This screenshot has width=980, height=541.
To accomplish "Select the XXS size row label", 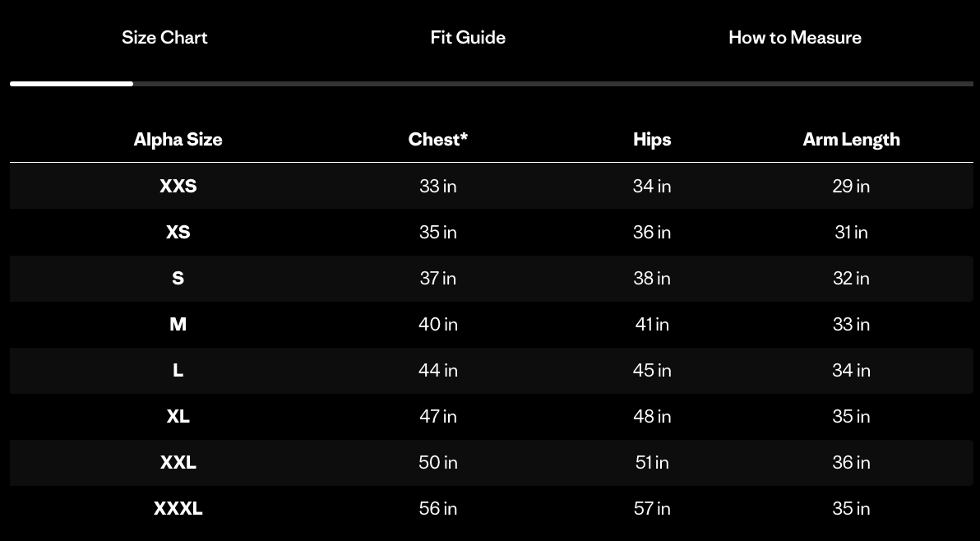I will 178,186.
